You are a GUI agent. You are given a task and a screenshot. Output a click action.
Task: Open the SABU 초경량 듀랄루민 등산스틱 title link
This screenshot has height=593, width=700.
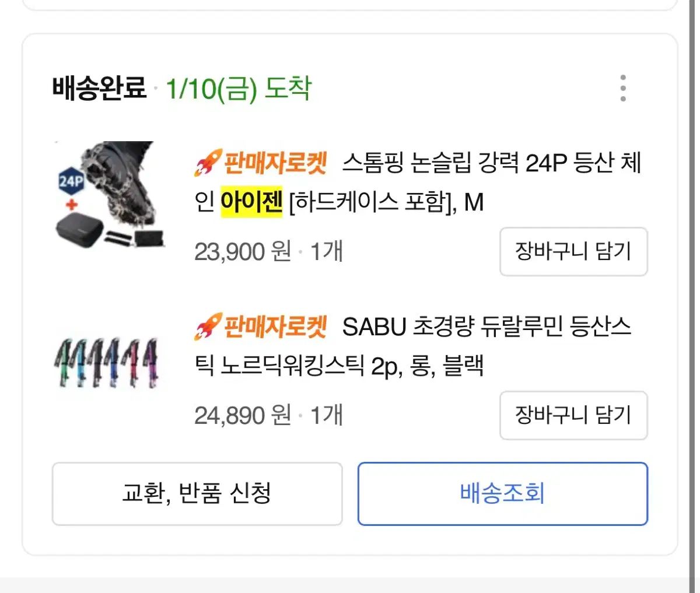pyautogui.click(x=413, y=346)
